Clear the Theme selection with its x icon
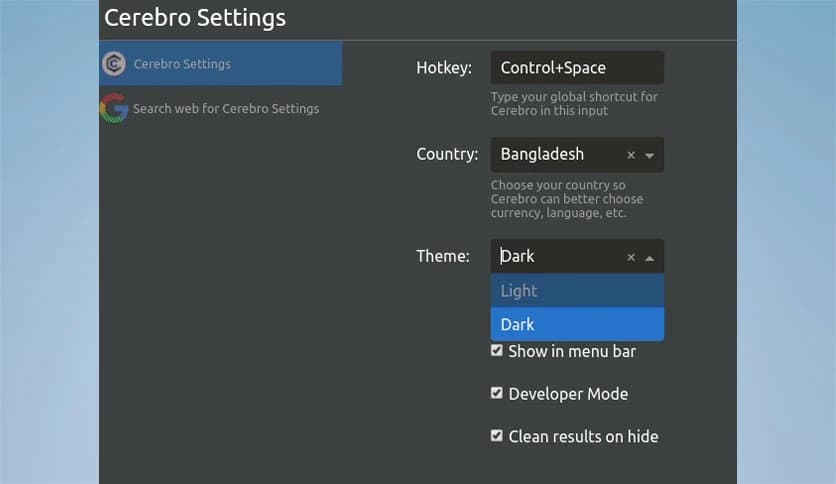 pos(631,257)
